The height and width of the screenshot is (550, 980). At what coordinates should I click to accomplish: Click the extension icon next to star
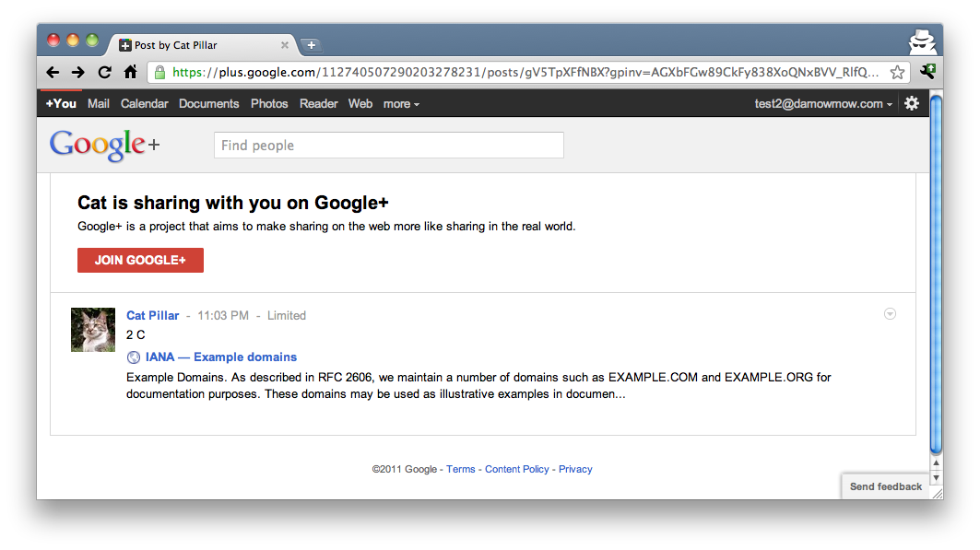click(x=927, y=71)
